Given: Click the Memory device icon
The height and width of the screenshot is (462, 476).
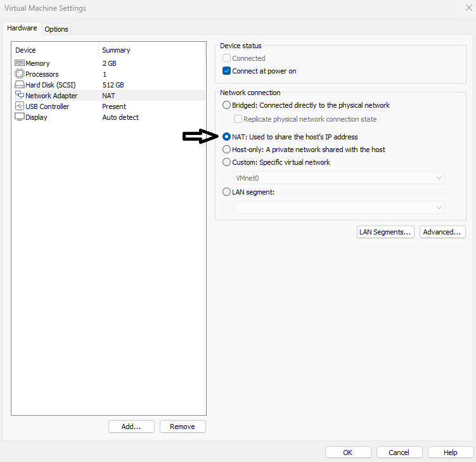Looking at the screenshot, I should tap(20, 63).
